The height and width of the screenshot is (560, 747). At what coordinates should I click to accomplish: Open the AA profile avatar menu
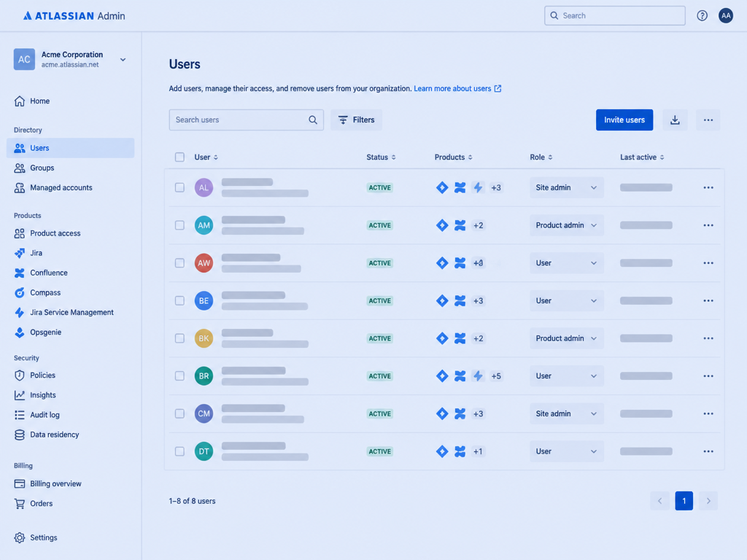pyautogui.click(x=726, y=16)
